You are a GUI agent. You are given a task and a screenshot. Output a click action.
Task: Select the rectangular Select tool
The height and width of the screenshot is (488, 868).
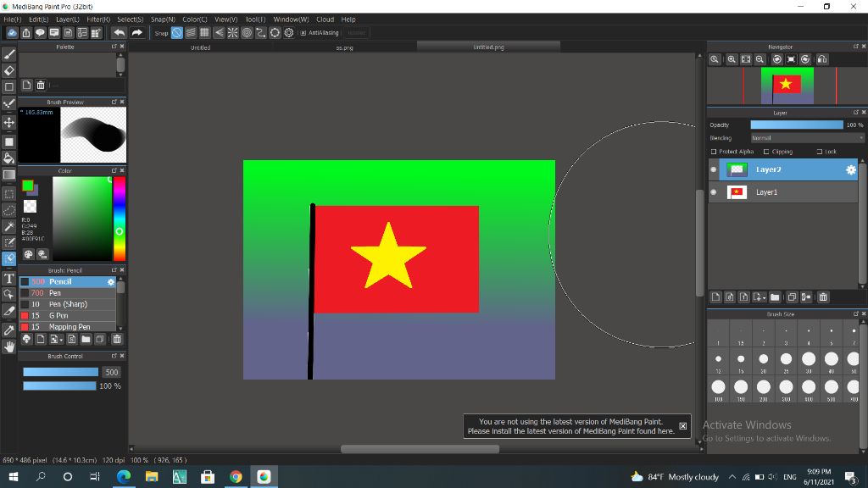(8, 194)
